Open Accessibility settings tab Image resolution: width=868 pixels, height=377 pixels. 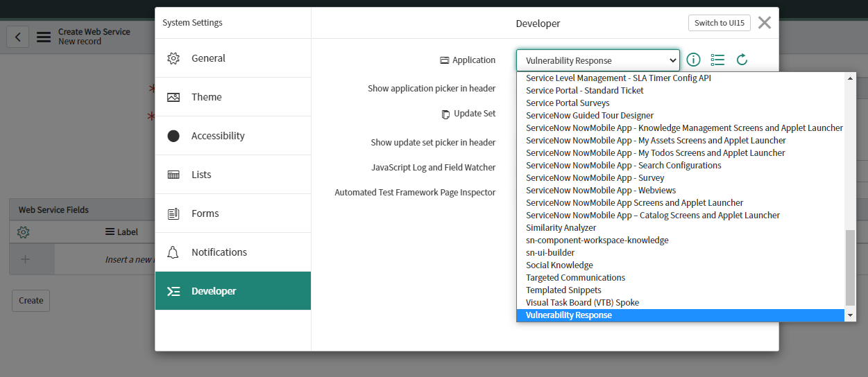click(x=233, y=136)
